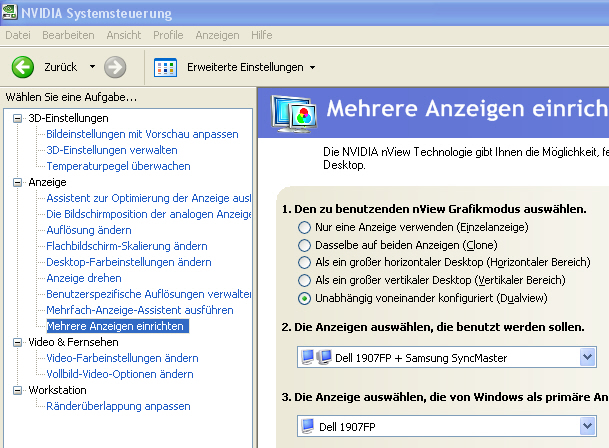Click the Video & Fernsehen category label
The image size is (609, 448).
(x=73, y=342)
